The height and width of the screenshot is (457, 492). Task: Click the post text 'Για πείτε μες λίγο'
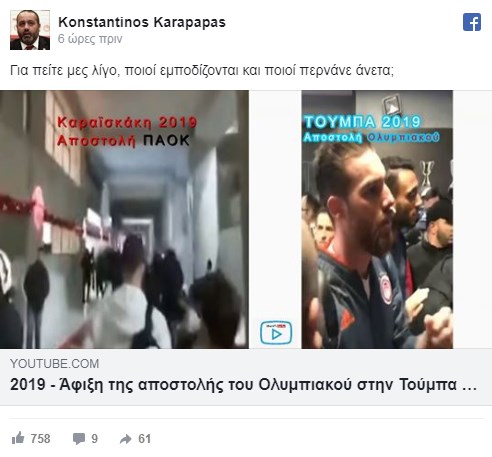[x=64, y=70]
